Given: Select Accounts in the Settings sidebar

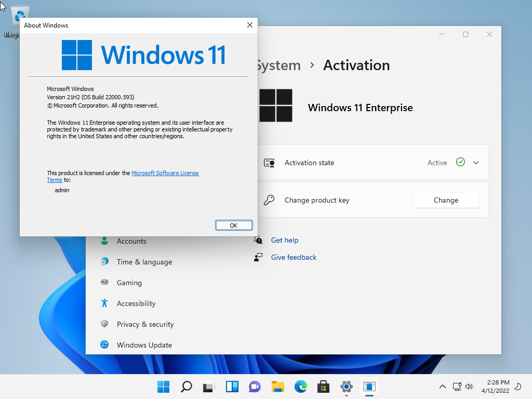Looking at the screenshot, I should click(x=131, y=241).
